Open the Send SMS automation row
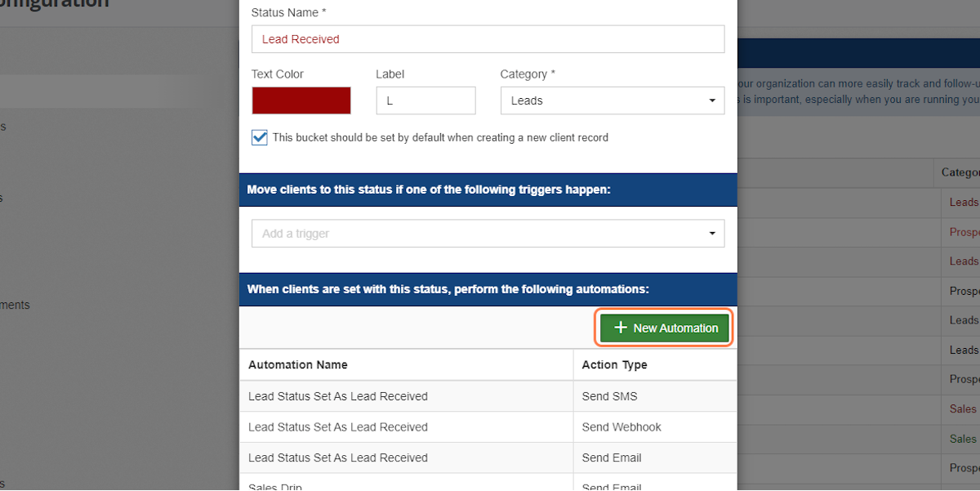The width and height of the screenshot is (980, 491). click(488, 396)
